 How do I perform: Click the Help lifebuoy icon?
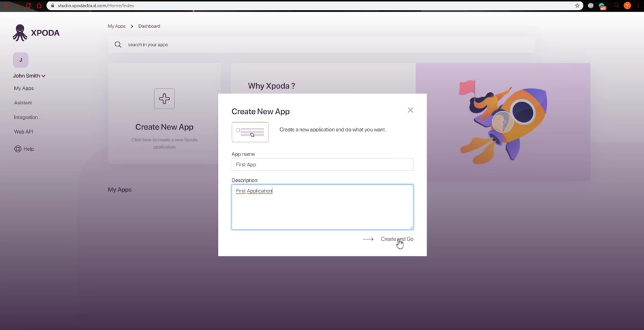click(x=18, y=149)
